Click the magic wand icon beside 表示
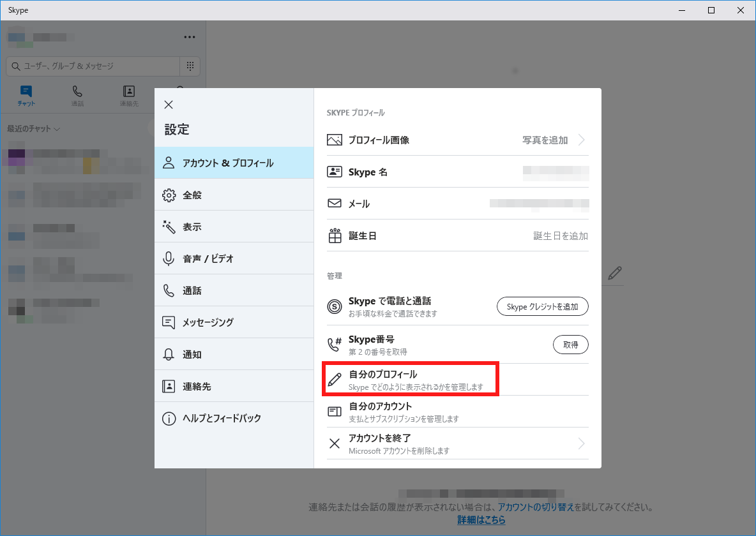 point(169,227)
